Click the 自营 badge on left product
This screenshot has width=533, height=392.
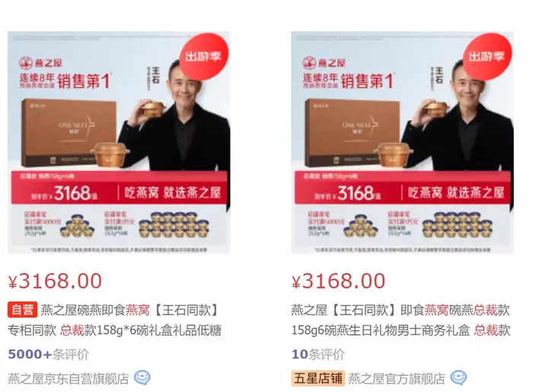pos(22,310)
